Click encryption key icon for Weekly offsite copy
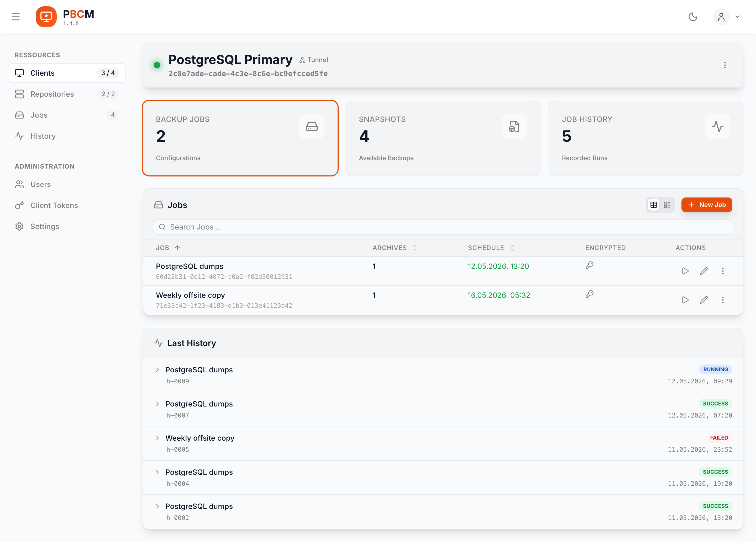Image resolution: width=756 pixels, height=542 pixels. coord(589,295)
